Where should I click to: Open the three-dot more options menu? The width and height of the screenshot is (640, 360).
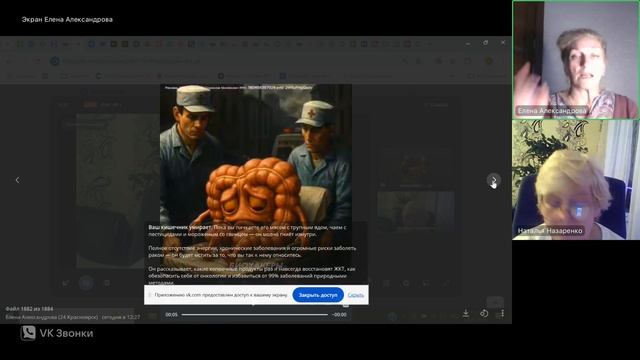pos(502,313)
